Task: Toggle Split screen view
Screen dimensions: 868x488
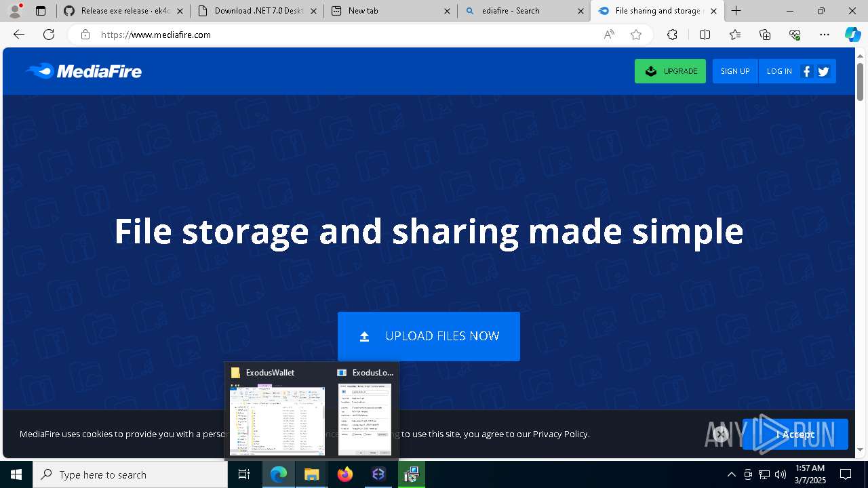Action: [705, 35]
